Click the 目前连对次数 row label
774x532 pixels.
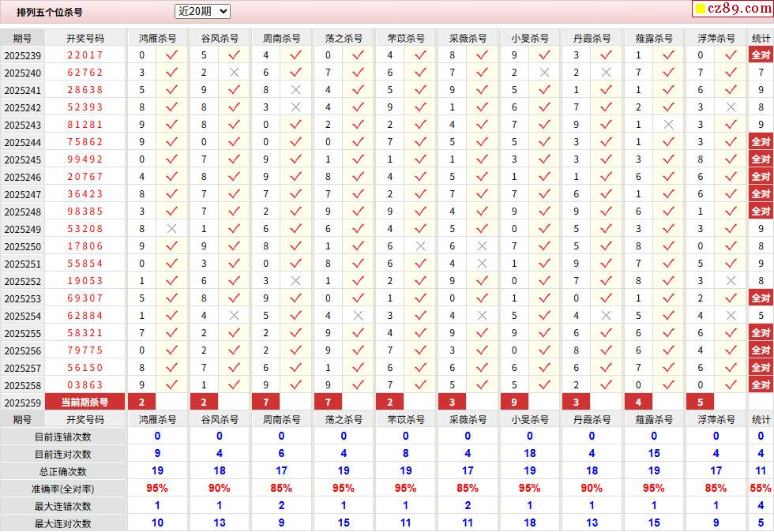pyautogui.click(x=62, y=454)
